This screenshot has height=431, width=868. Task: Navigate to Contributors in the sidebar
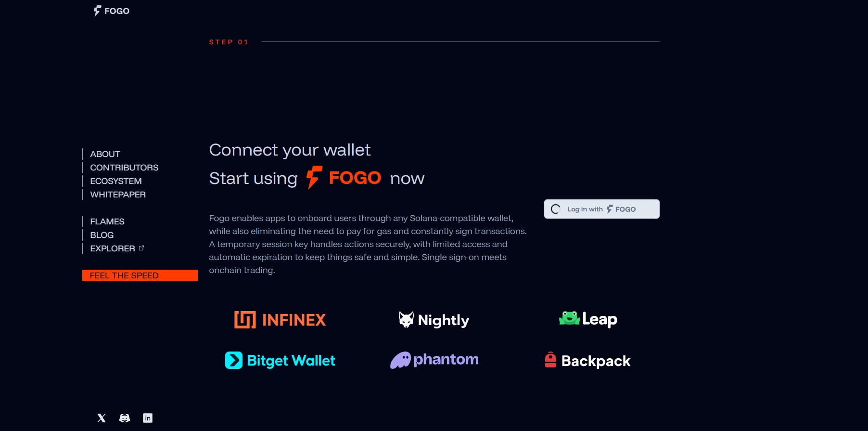[124, 168]
